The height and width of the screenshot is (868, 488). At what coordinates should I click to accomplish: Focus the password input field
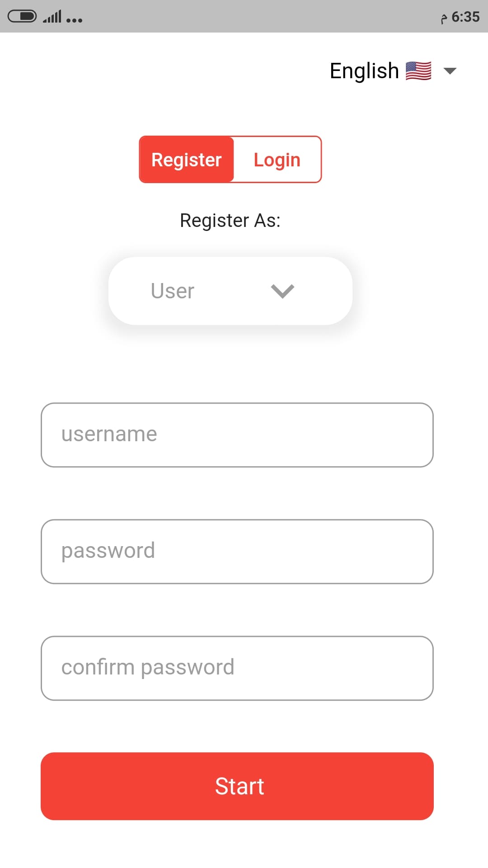click(x=237, y=552)
